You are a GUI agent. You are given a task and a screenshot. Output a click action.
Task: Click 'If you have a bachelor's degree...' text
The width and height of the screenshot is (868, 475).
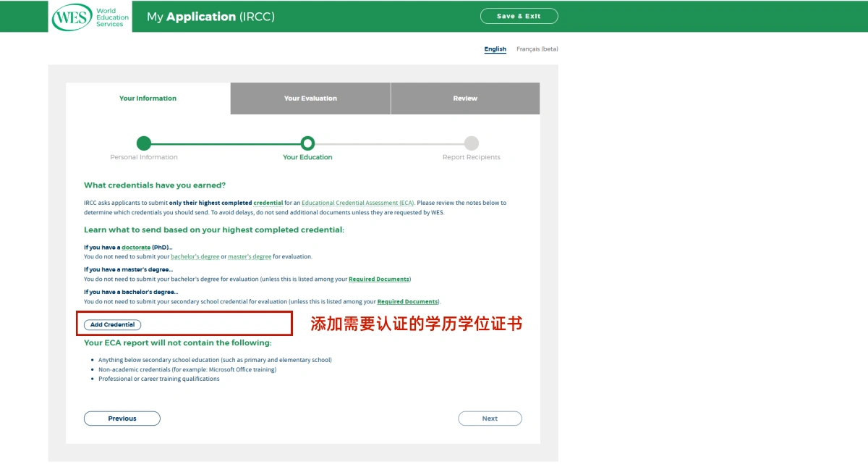pyautogui.click(x=131, y=293)
